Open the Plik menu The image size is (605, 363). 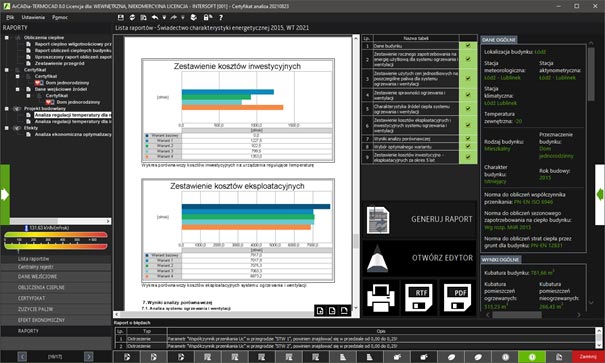point(10,17)
